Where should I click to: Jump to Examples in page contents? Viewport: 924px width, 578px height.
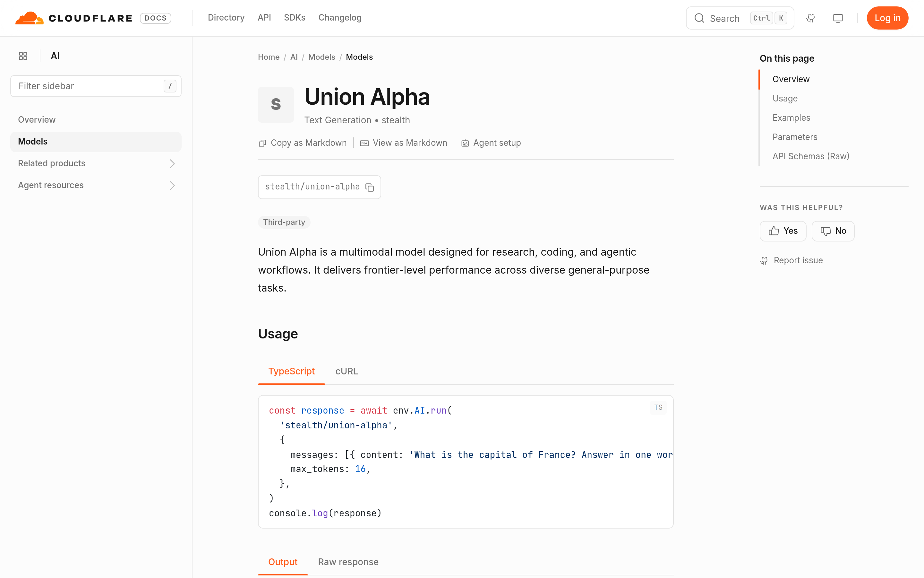coord(791,118)
